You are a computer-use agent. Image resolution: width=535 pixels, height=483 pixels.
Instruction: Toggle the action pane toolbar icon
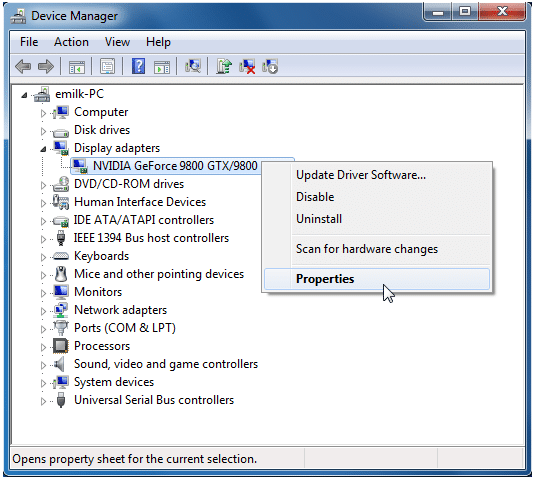(162, 67)
